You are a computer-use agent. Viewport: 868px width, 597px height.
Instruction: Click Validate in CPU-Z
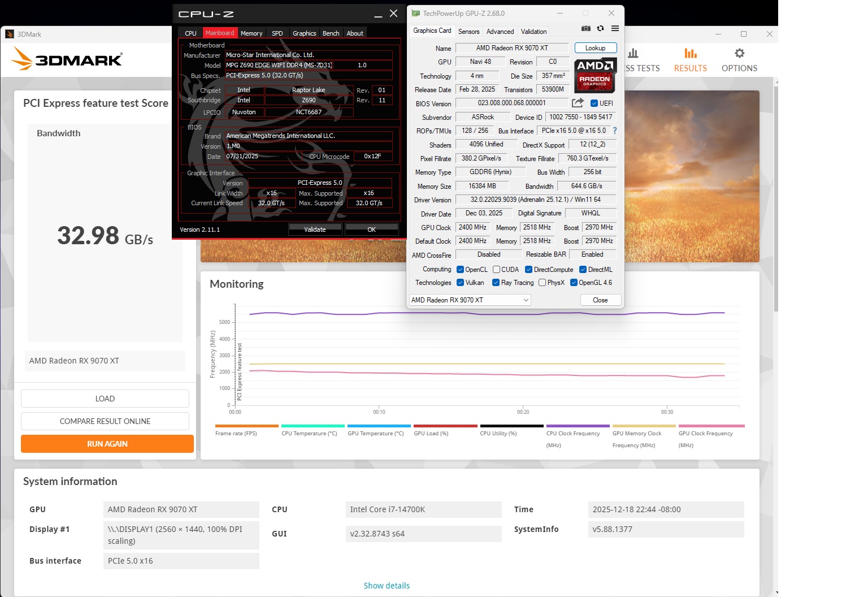(x=315, y=230)
